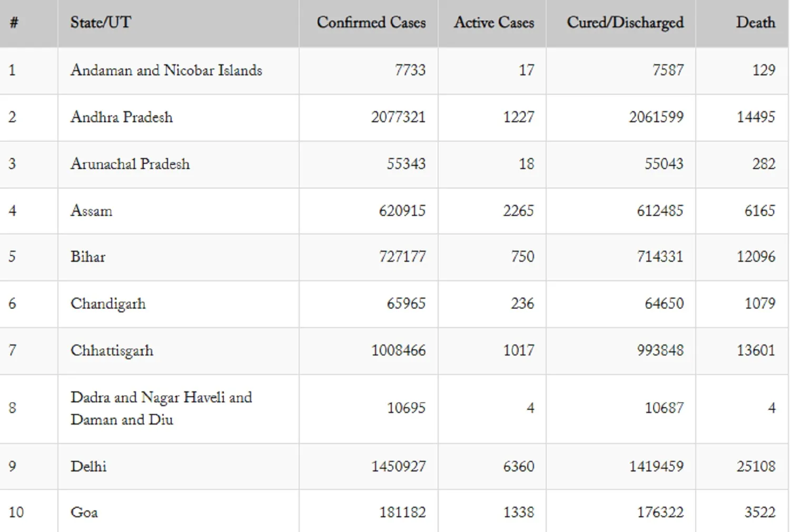This screenshot has height=532, width=790.
Task: Click Andaman active cases 17
Action: [x=527, y=70]
